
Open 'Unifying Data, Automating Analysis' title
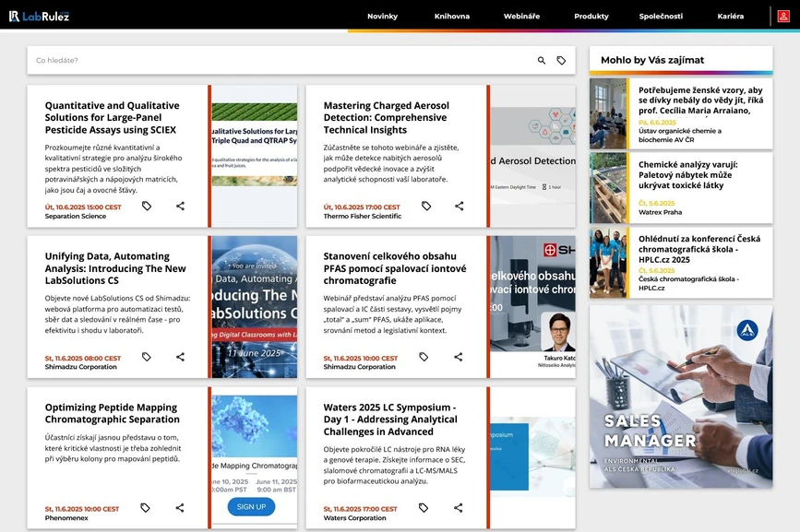tap(115, 268)
